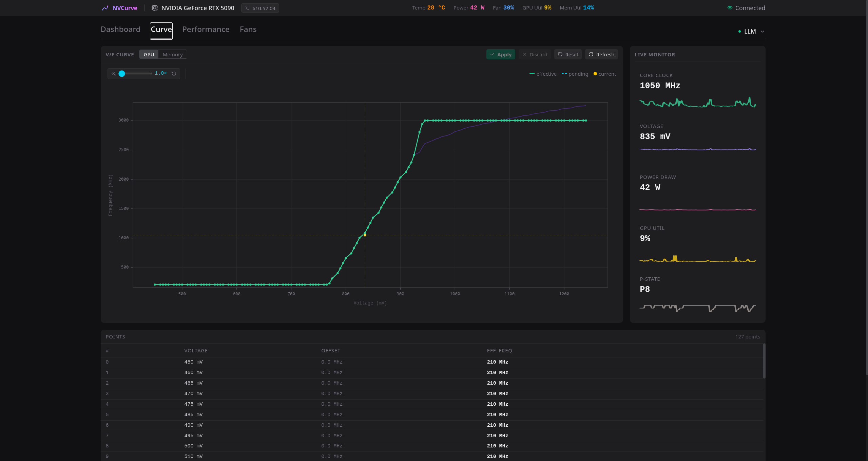Click the chart zoom slider handle
Viewport: 868px width, 461px height.
tap(122, 74)
